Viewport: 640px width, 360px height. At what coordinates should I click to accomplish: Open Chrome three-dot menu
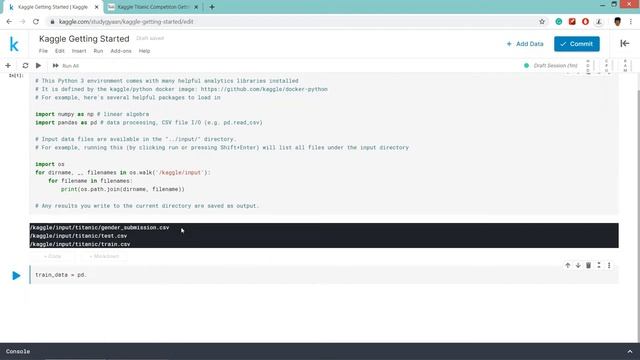(x=631, y=22)
